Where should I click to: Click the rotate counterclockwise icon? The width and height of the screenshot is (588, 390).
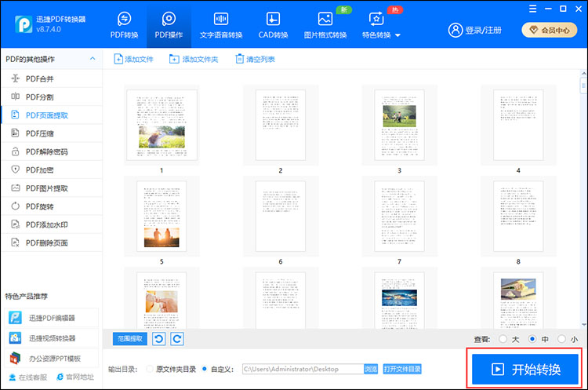158,339
